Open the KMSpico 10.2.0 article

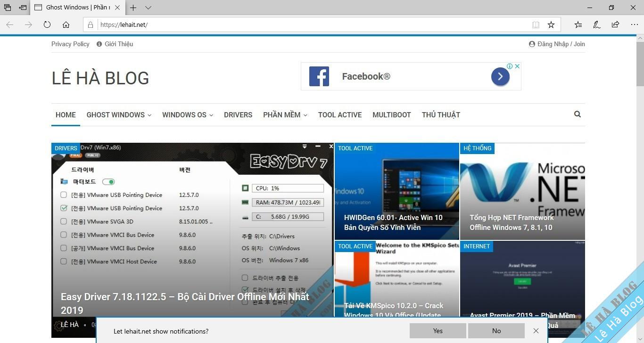394,310
